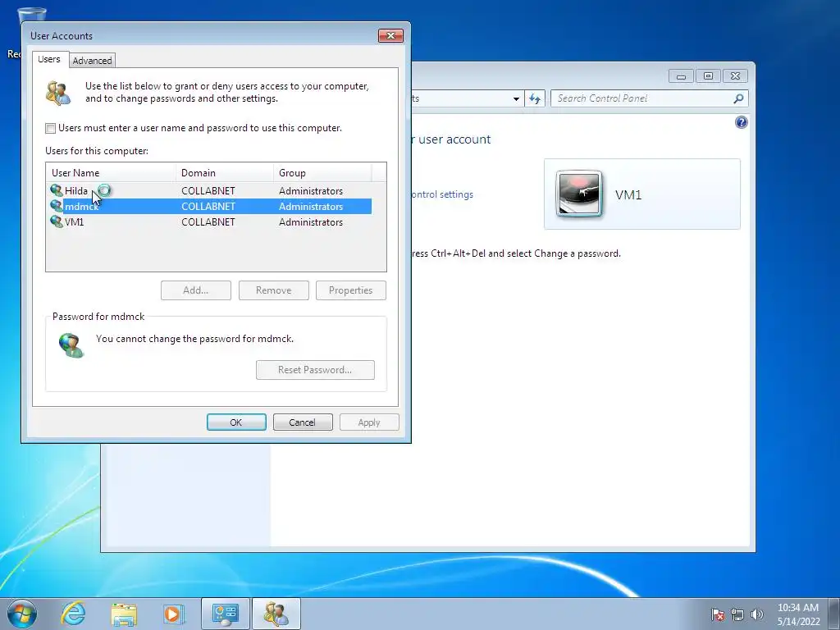Minimize the Control Panel window
This screenshot has width=840, height=630.
[681, 76]
